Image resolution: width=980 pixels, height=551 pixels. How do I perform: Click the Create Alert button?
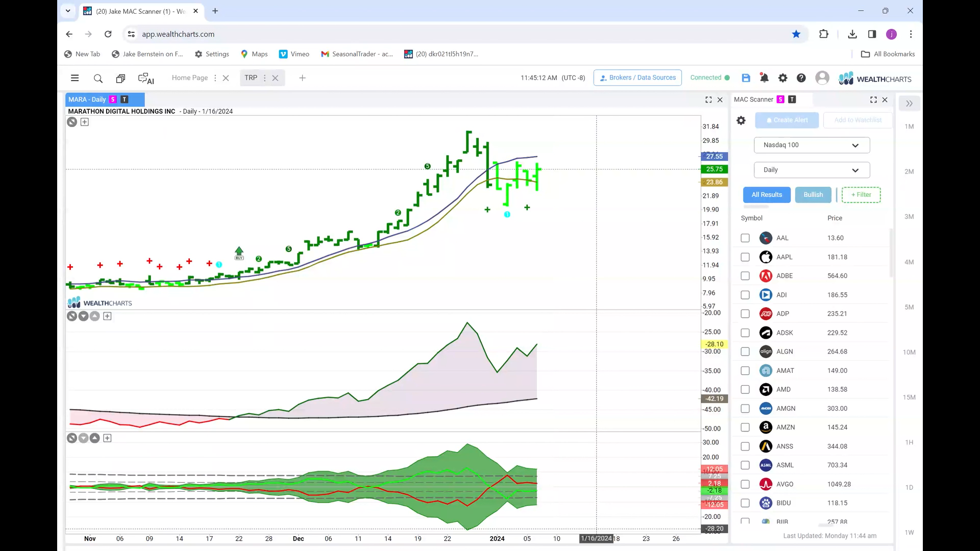coord(787,120)
